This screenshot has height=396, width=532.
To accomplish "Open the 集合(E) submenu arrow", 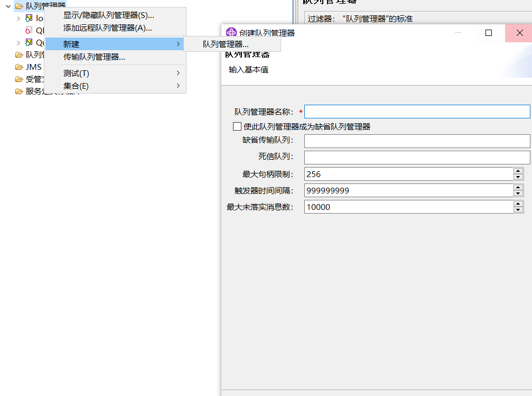I will tap(178, 86).
